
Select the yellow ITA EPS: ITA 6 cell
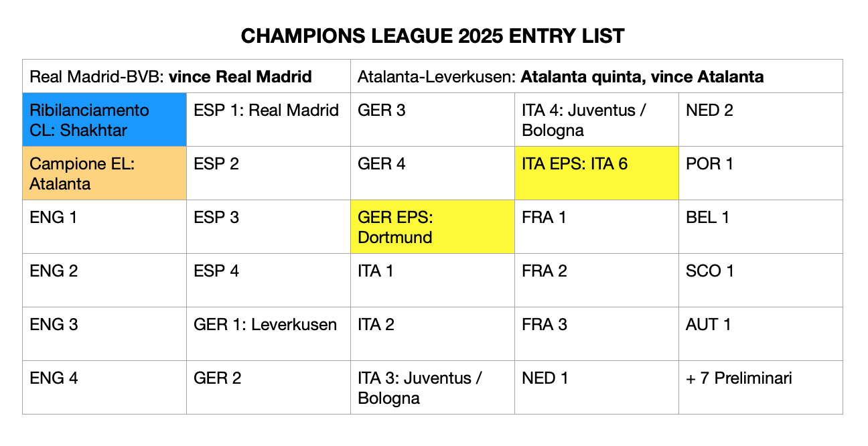pos(597,173)
